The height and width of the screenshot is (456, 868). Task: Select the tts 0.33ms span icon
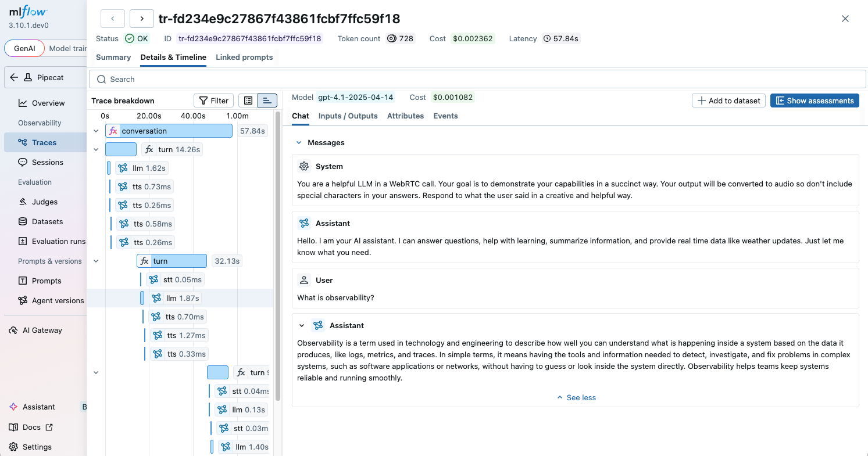pyautogui.click(x=158, y=354)
